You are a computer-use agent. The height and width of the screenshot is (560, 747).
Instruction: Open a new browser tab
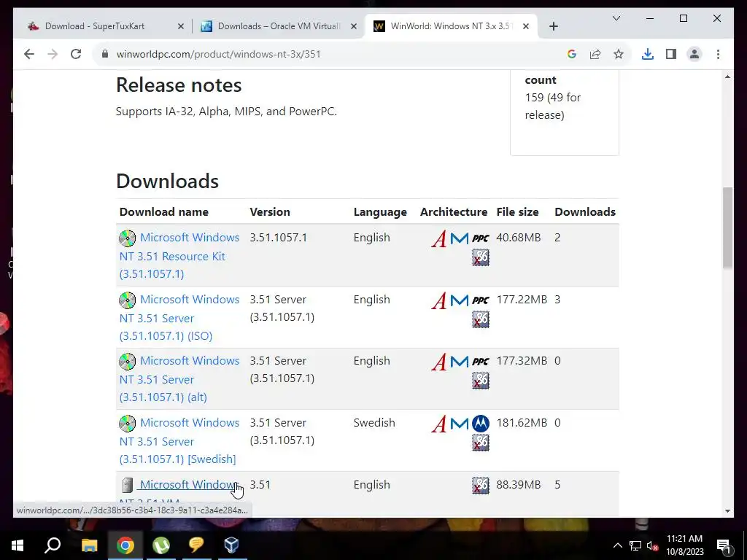click(x=553, y=27)
